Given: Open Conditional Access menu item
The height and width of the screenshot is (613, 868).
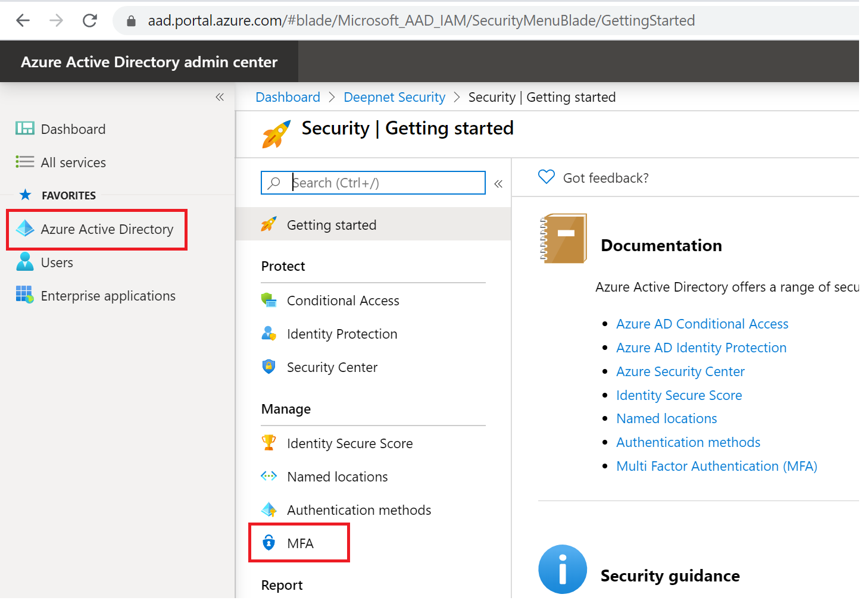Looking at the screenshot, I should (x=343, y=301).
